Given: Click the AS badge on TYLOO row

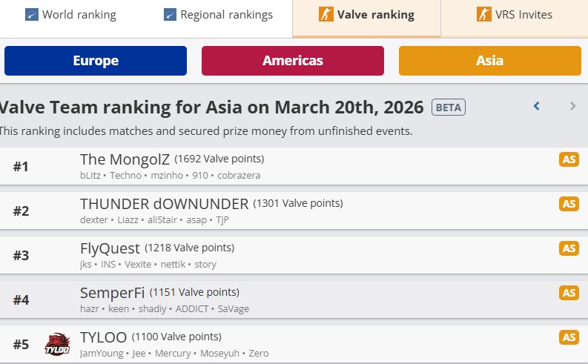Looking at the screenshot, I should [569, 337].
